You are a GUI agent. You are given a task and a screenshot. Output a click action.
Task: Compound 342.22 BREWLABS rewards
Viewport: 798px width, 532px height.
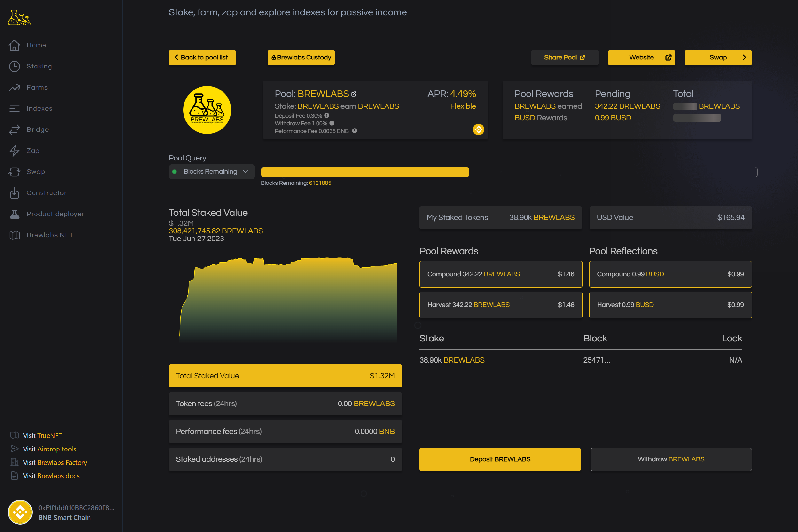tap(501, 274)
